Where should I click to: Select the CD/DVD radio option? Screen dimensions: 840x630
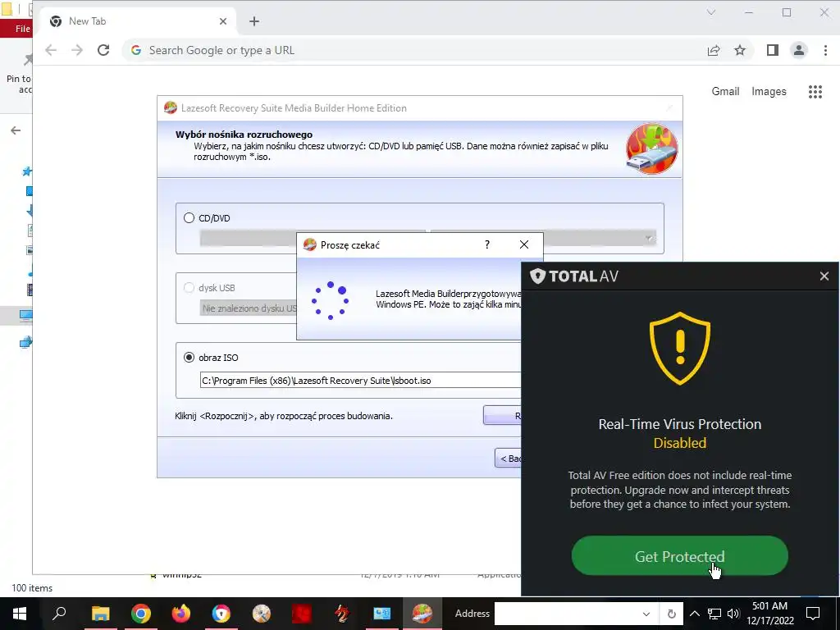click(x=189, y=217)
